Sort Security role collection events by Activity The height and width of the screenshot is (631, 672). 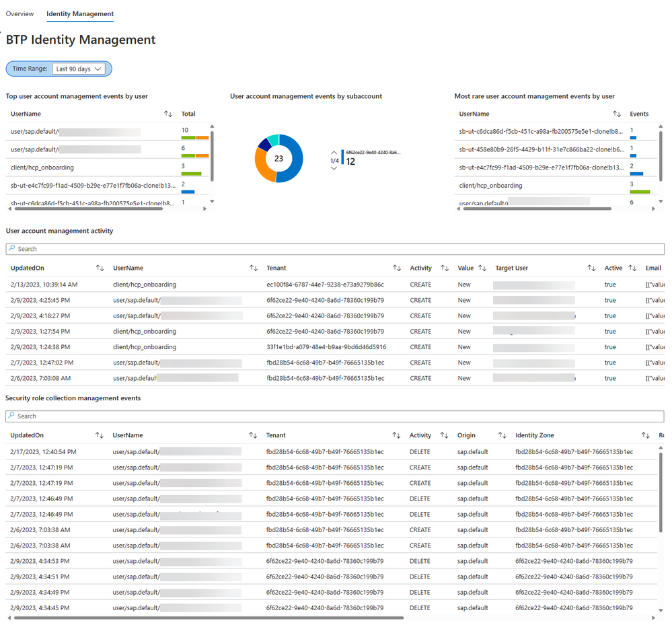tap(445, 435)
